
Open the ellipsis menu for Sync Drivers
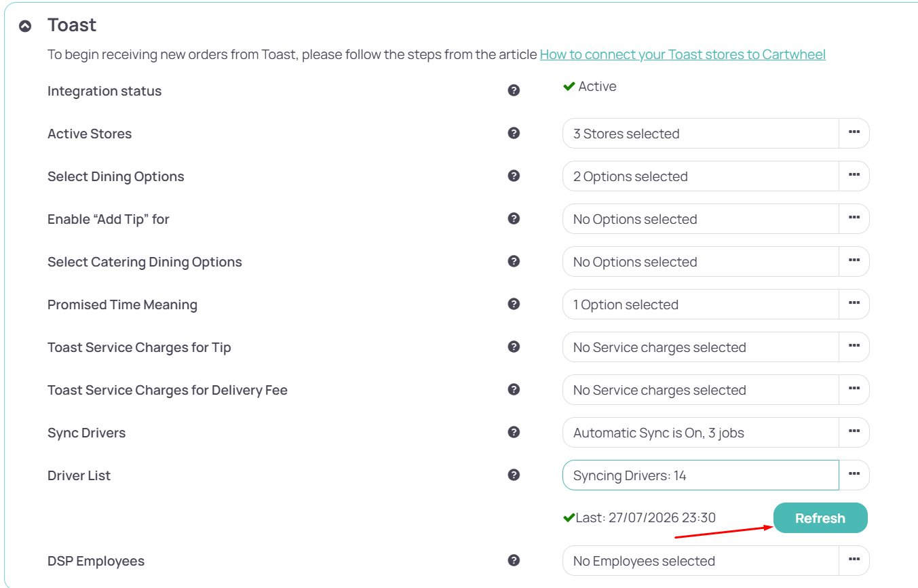(854, 433)
